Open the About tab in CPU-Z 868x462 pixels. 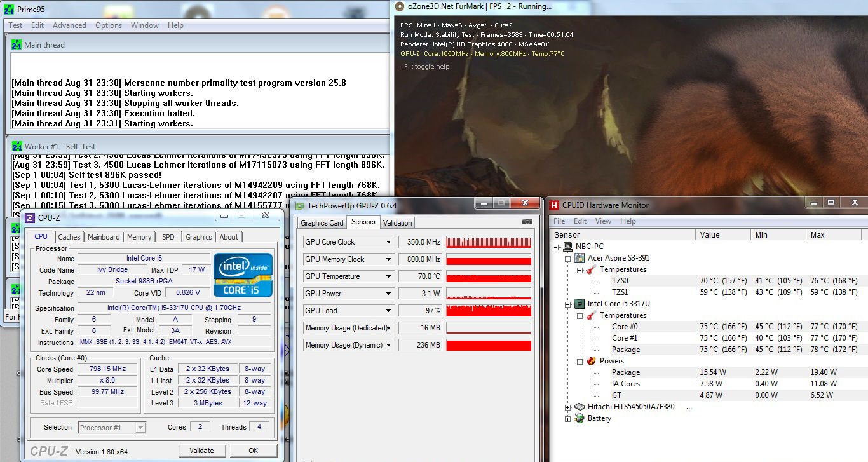tap(229, 237)
